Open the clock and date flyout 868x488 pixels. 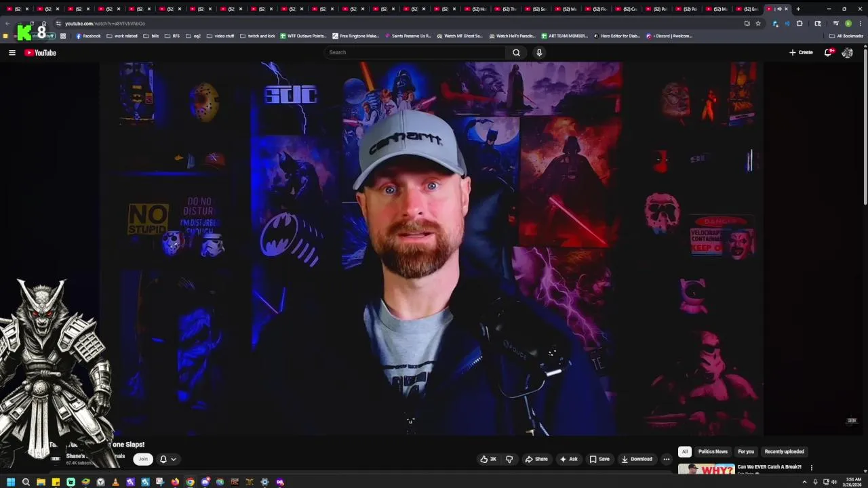click(x=853, y=482)
